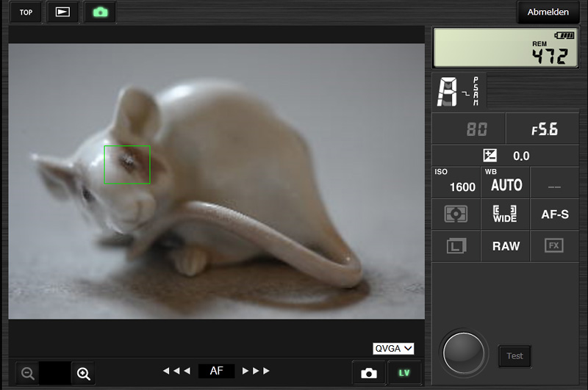Select the green camera shooting tab

pyautogui.click(x=98, y=12)
